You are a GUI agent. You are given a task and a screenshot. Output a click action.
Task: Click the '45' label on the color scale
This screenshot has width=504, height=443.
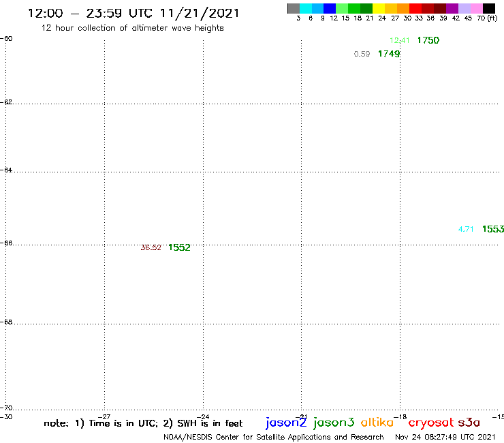469,18
